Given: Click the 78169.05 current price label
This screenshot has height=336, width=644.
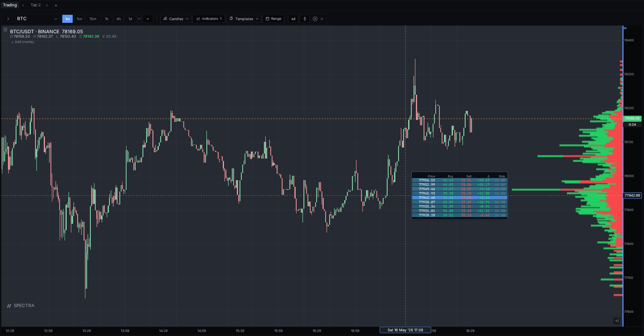Looking at the screenshot, I should click(x=632, y=119).
